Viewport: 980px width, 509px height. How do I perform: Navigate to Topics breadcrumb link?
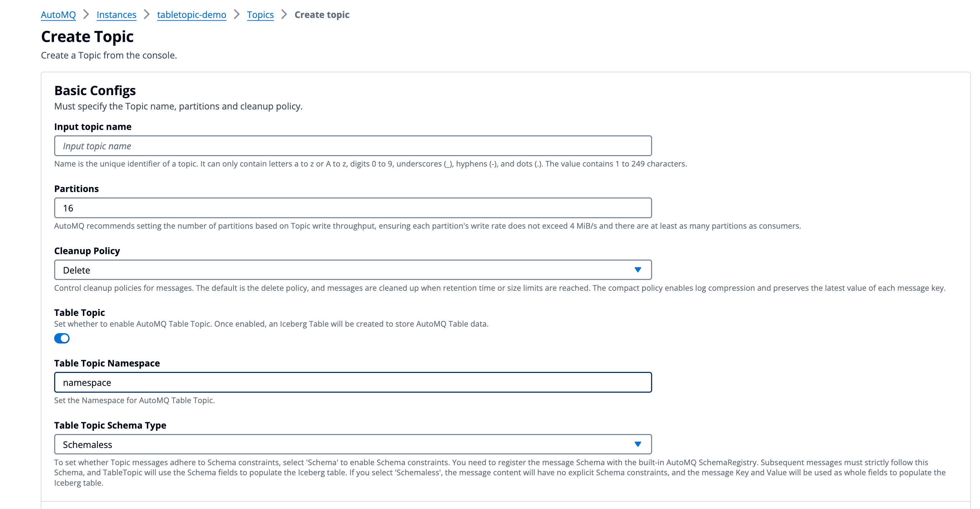pyautogui.click(x=260, y=14)
